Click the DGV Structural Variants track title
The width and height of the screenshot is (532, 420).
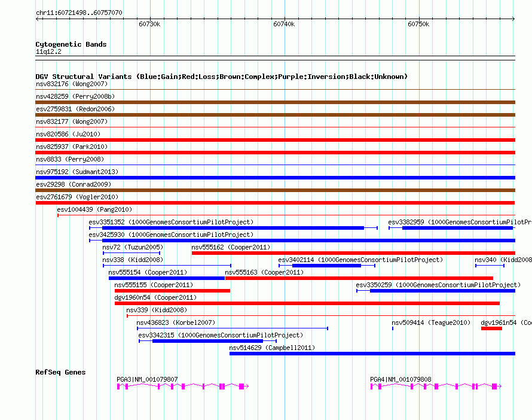pyautogui.click(x=222, y=77)
